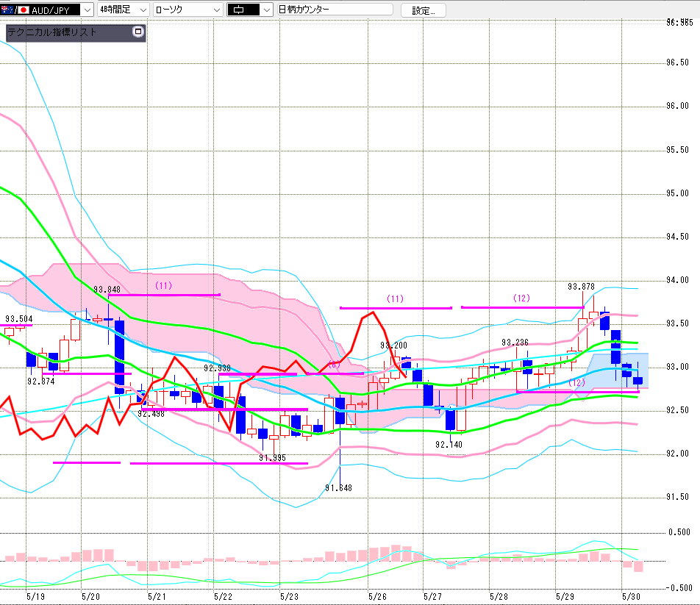Click the 94.00 price axis label

coord(677,280)
